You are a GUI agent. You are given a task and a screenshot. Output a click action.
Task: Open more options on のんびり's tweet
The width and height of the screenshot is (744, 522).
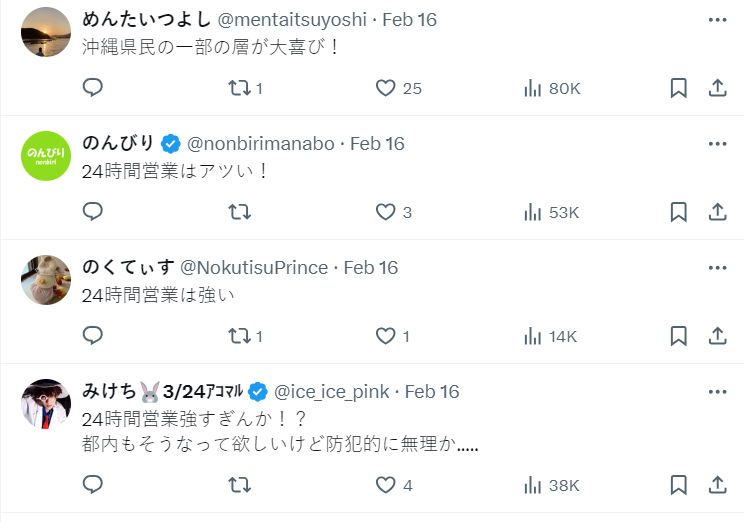tap(717, 144)
